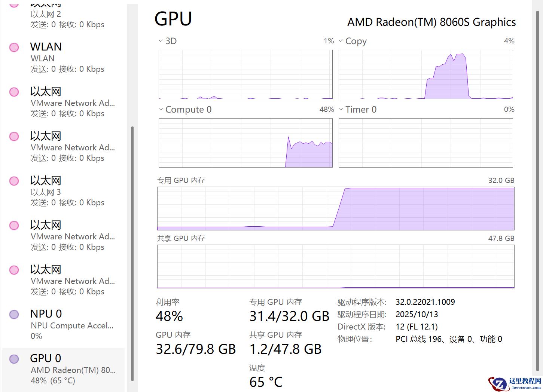Viewport: 543px width, 392px height.
Task: Click the sidebar vertical scrollbar thumb
Action: (132, 254)
